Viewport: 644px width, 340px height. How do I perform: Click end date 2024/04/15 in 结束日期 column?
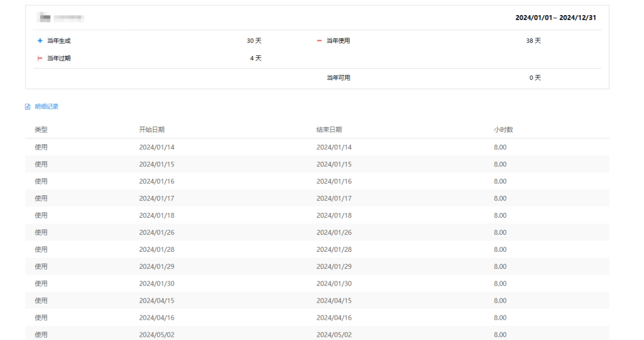coord(334,300)
